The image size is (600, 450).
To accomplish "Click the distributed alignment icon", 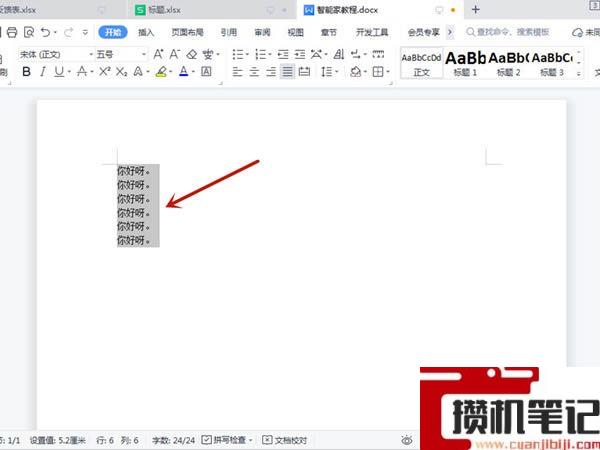I will pos(304,72).
